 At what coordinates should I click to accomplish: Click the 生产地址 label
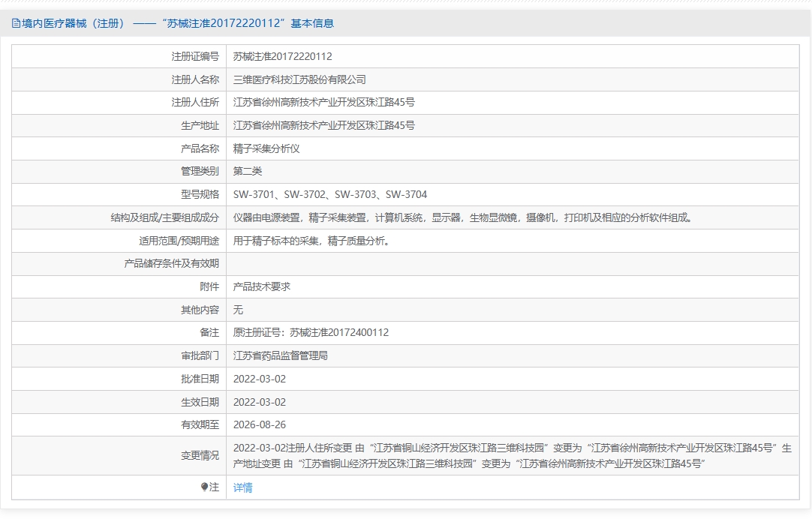200,125
